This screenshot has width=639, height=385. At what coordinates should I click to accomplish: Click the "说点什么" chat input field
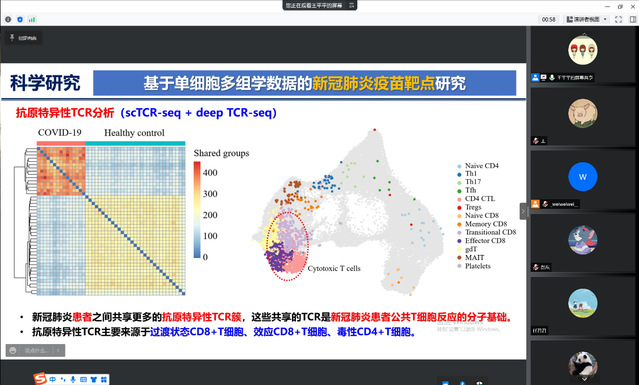point(36,350)
